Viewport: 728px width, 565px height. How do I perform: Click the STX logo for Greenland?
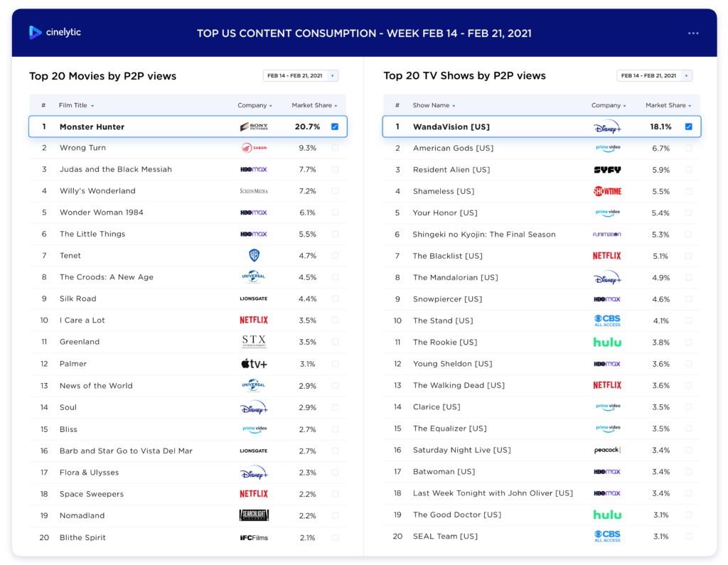pos(254,341)
